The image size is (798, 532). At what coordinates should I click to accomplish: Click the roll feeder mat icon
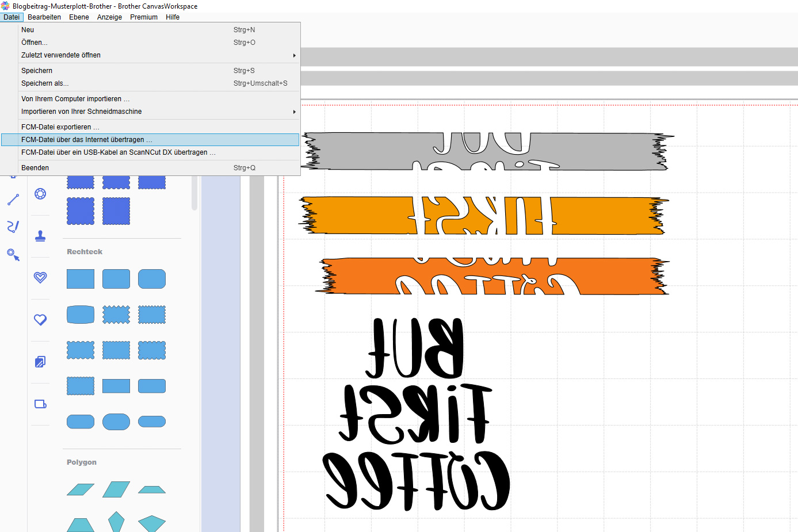pyautogui.click(x=40, y=404)
